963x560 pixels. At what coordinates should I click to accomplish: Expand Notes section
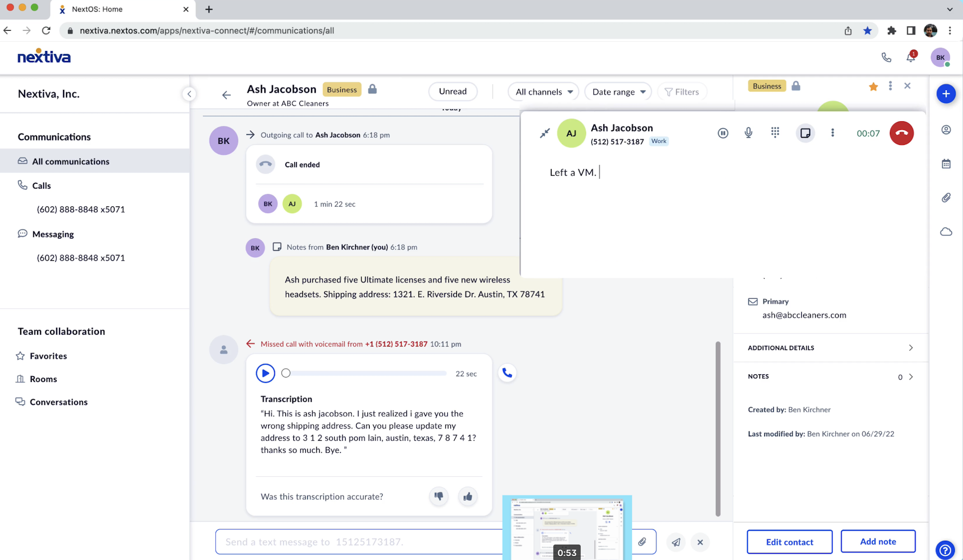[x=831, y=377]
